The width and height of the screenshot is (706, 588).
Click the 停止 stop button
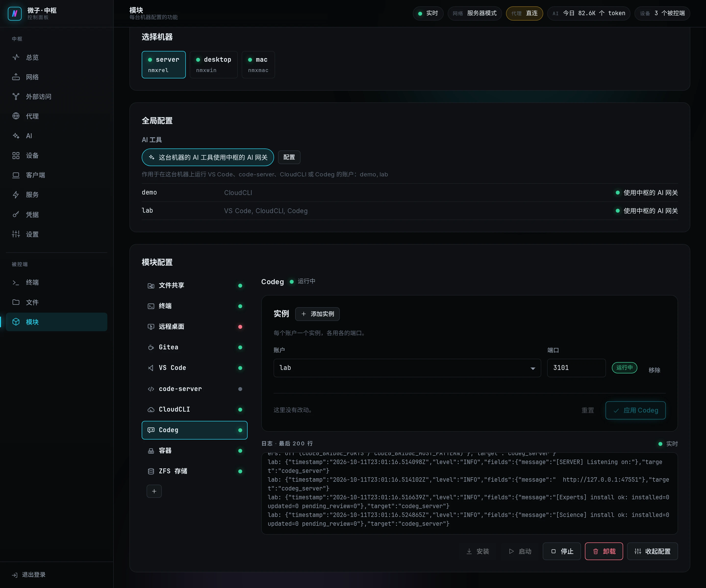pos(561,551)
